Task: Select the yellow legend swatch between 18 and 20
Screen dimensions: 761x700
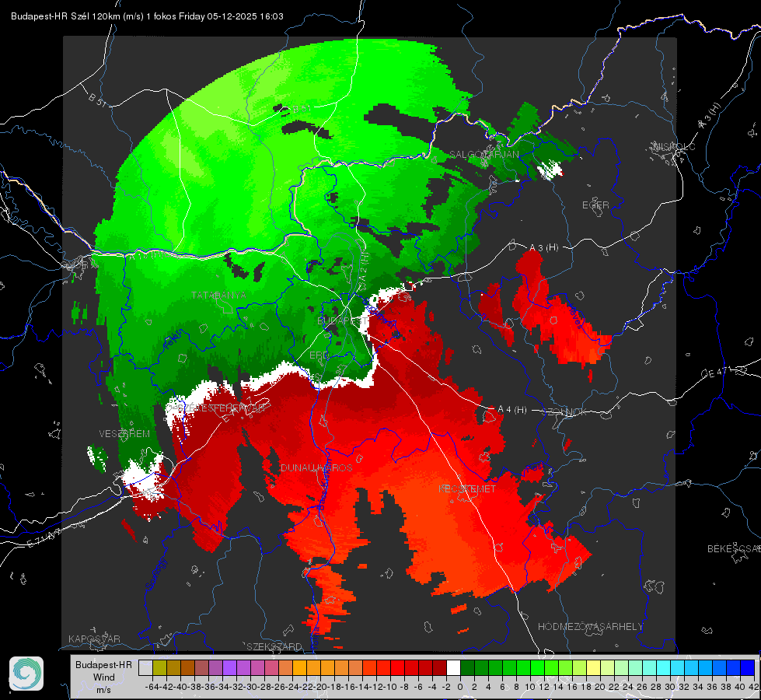Action: point(593,668)
